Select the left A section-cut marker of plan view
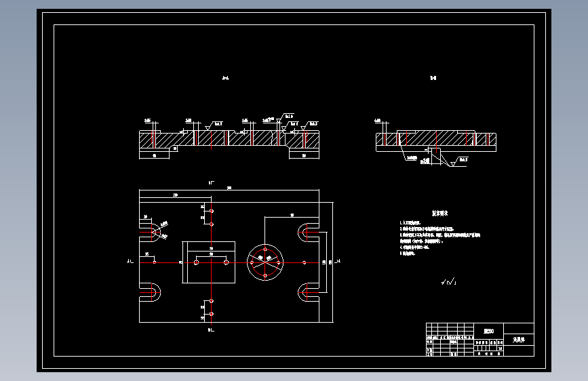The width and height of the screenshot is (588, 381). (x=130, y=261)
